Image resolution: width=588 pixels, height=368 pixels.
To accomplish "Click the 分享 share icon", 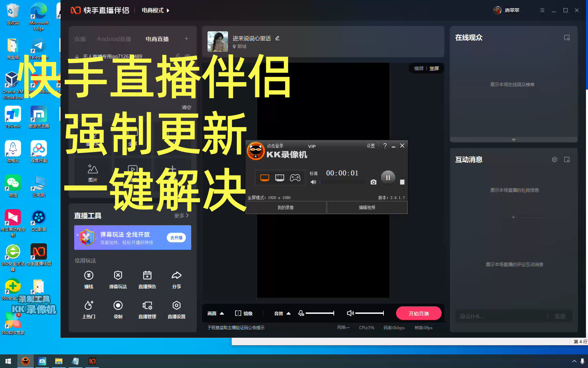I will point(176,276).
